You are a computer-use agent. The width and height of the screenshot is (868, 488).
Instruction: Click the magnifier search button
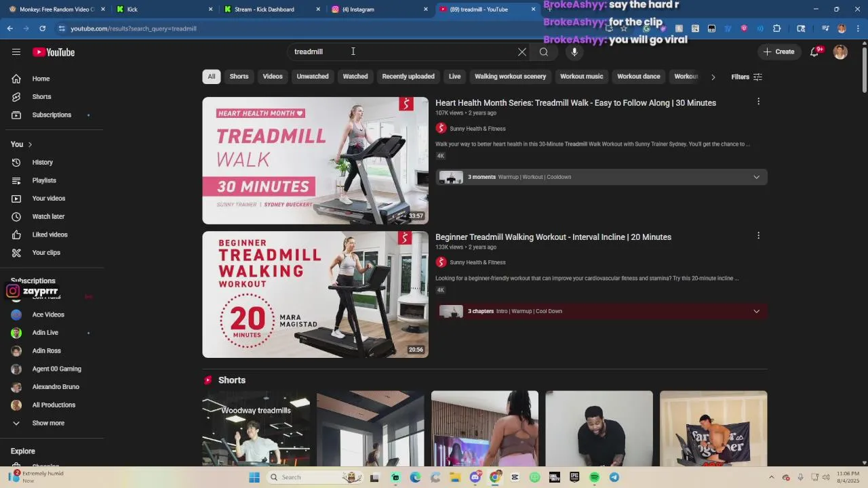[544, 52]
